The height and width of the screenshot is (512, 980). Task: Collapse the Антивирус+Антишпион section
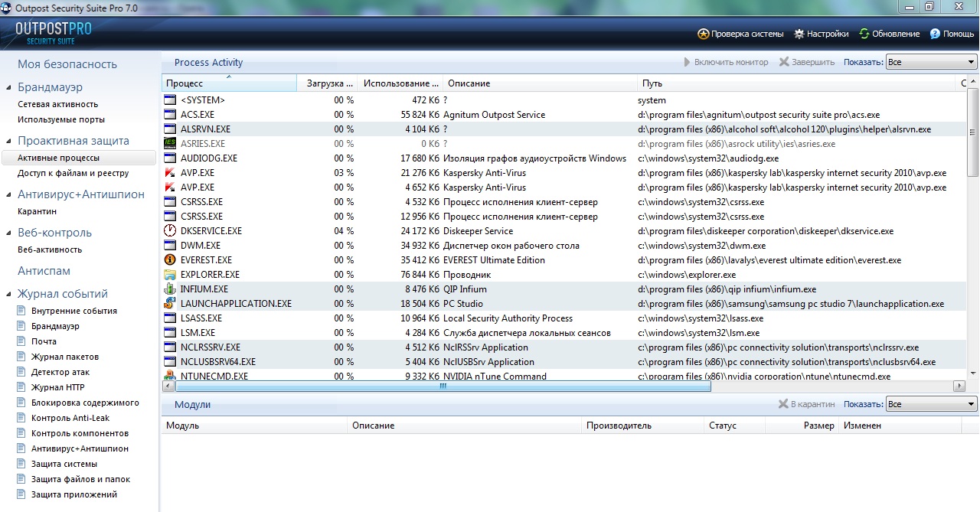tap(9, 195)
